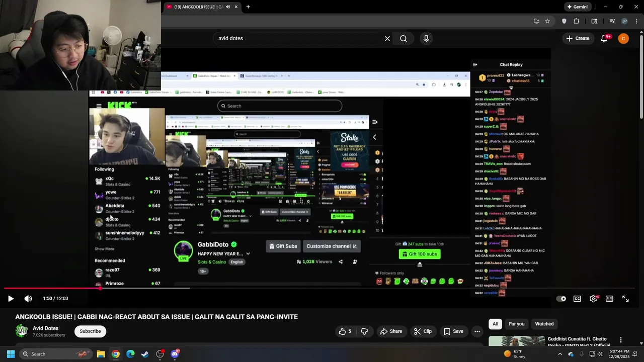The width and height of the screenshot is (644, 362).
Task: Enter fullscreen mode
Action: (625, 299)
